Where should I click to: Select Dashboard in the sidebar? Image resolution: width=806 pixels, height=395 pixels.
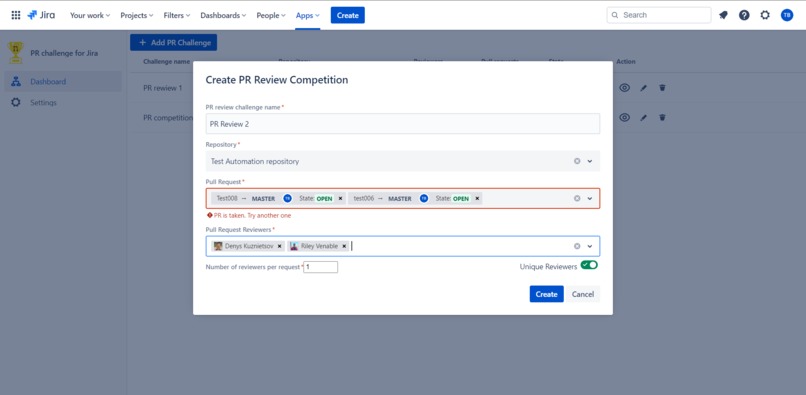[x=63, y=81]
